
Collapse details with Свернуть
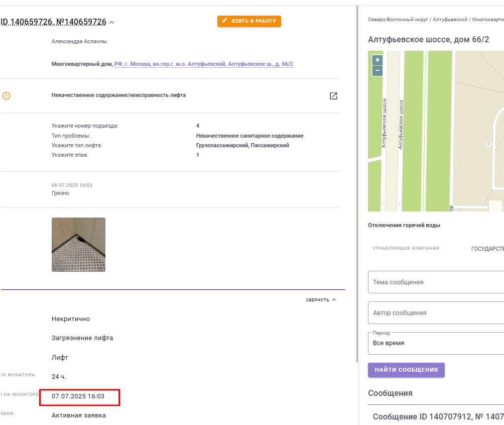(x=321, y=300)
